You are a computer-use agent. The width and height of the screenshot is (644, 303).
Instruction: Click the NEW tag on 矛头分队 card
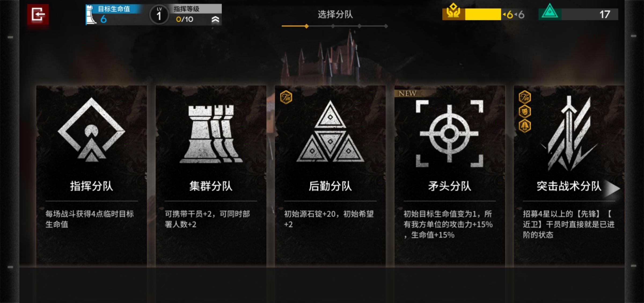pos(407,93)
